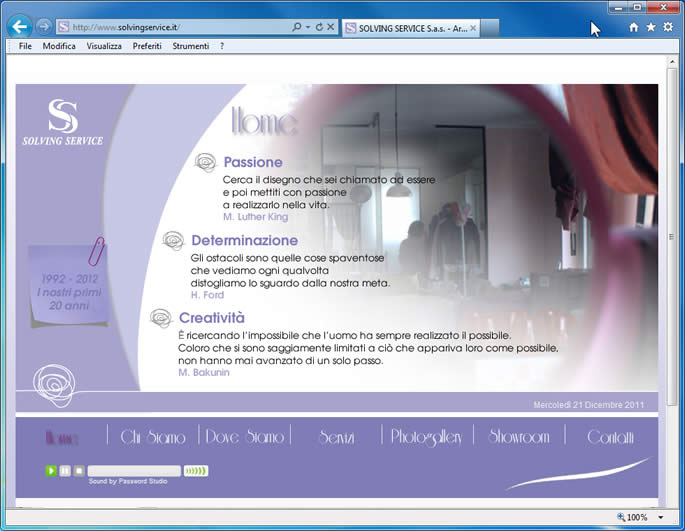Click the Solving Service logo

pyautogui.click(x=62, y=123)
